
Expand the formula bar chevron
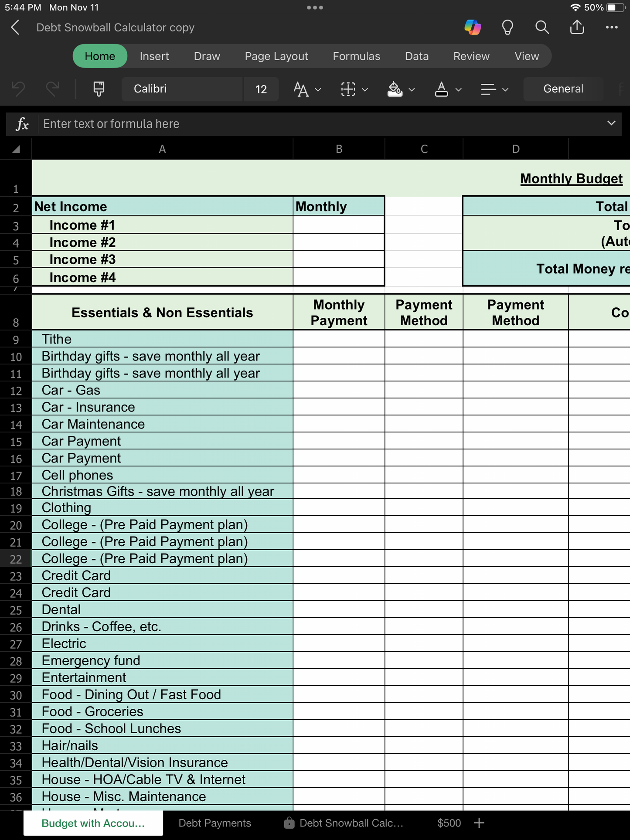pyautogui.click(x=611, y=123)
